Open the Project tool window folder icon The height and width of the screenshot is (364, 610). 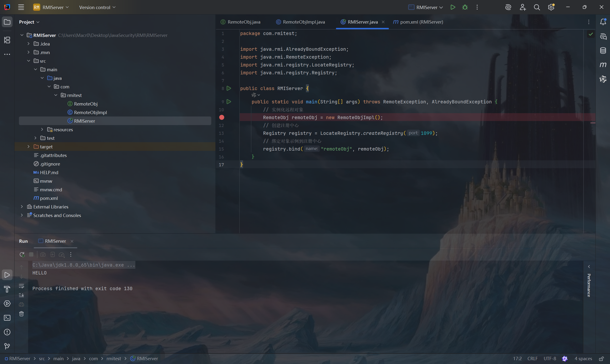pos(7,22)
